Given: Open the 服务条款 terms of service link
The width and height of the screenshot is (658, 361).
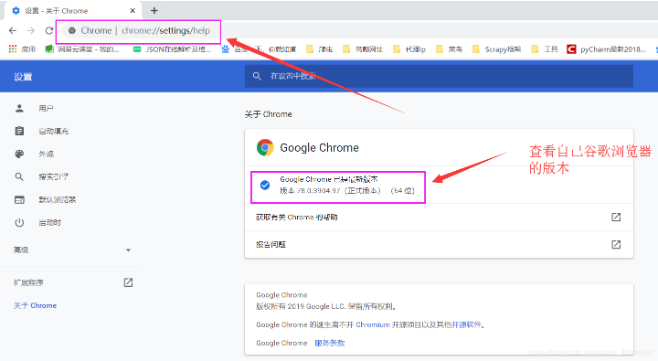Looking at the screenshot, I should coord(330,343).
